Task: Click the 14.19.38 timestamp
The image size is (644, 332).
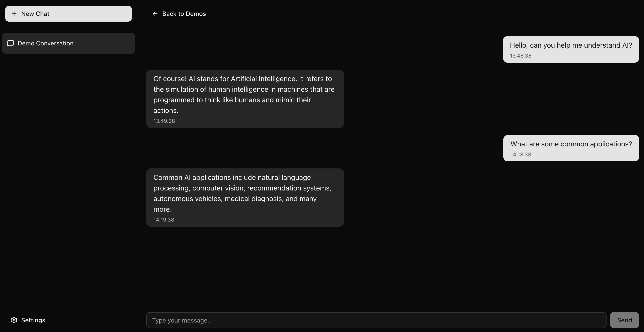Action: coord(164,220)
